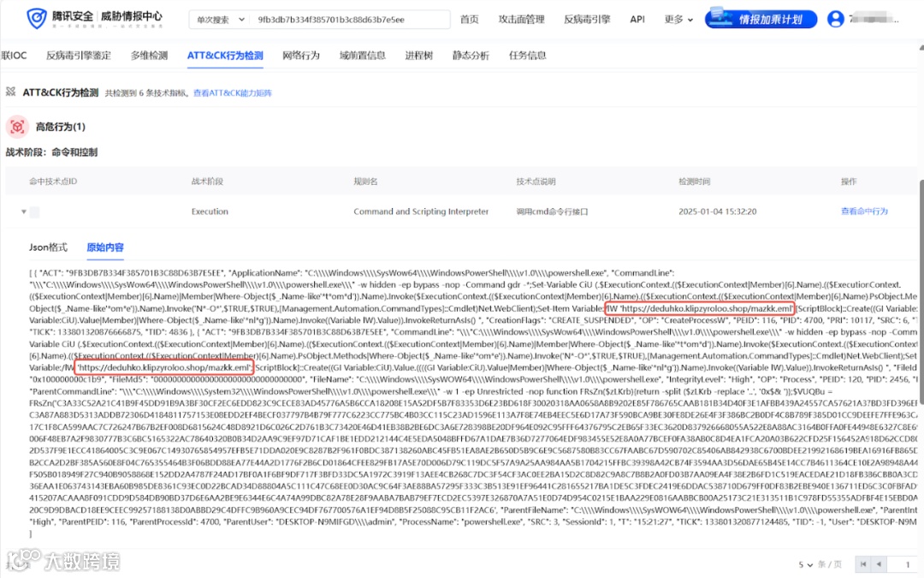This screenshot has width=924, height=578.
Task: Click the ATT&CK行为检测 section icon
Action: click(x=10, y=92)
